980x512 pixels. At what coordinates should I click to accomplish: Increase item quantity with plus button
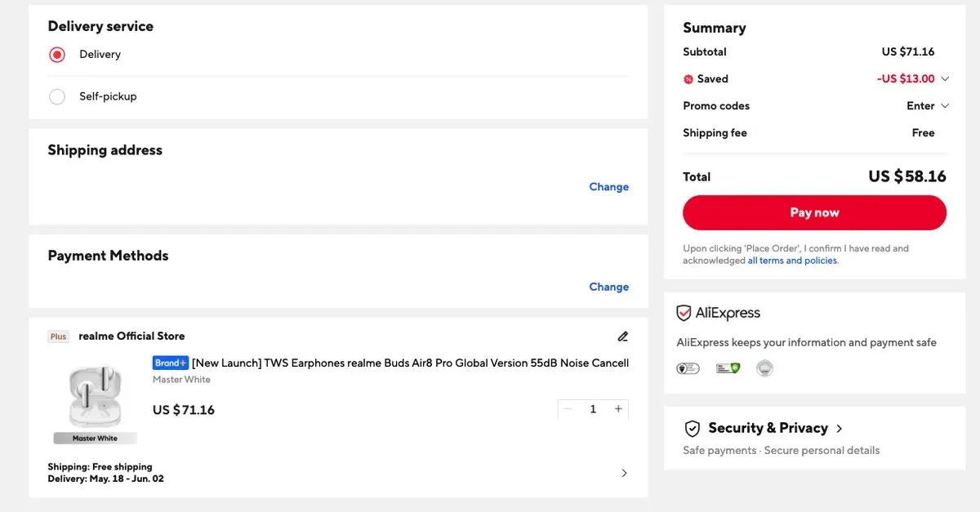pos(618,409)
